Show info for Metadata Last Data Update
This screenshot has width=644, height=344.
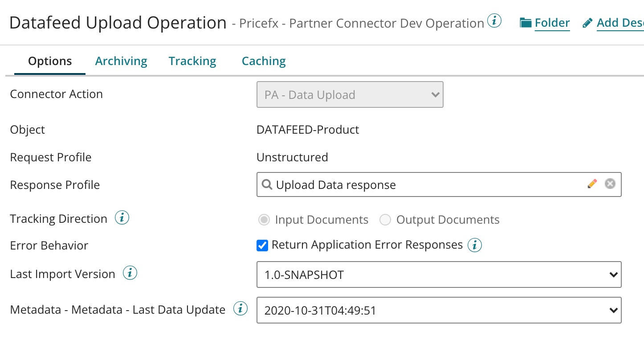coord(240,309)
